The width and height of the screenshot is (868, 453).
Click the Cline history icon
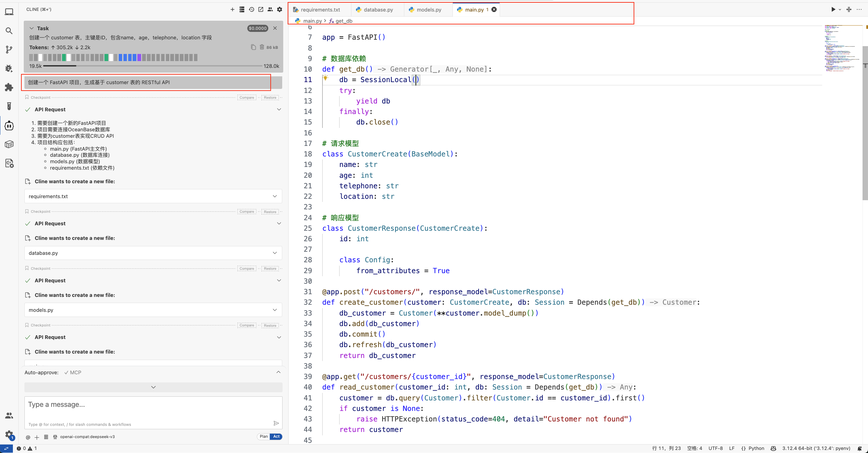point(251,10)
